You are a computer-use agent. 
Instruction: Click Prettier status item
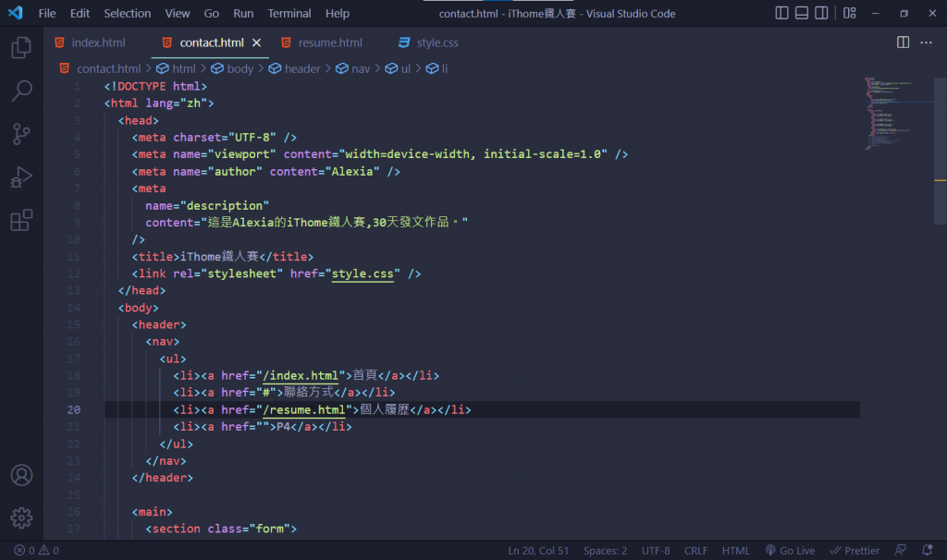(x=854, y=551)
